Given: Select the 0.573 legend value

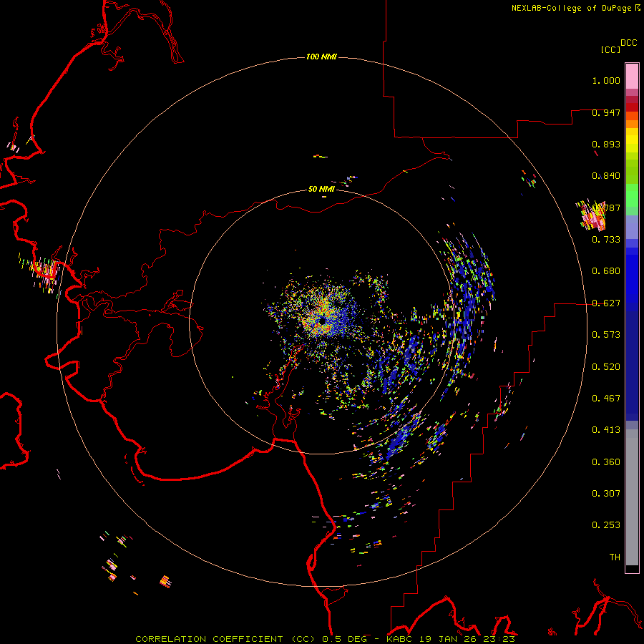Looking at the screenshot, I should coord(606,335).
